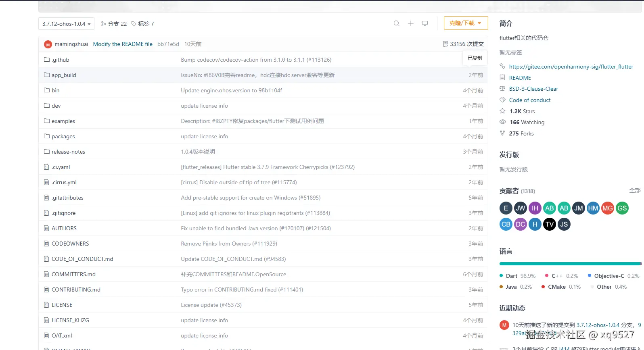Click contributor avatar CB

click(x=506, y=224)
